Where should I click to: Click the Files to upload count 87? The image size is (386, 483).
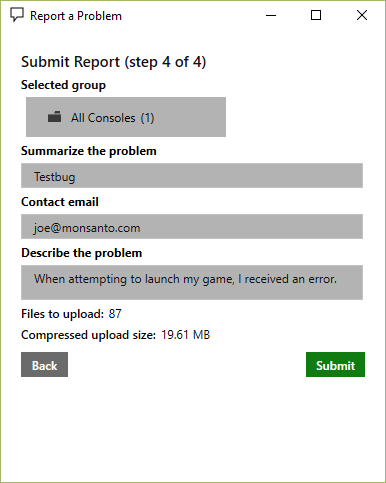pos(115,314)
